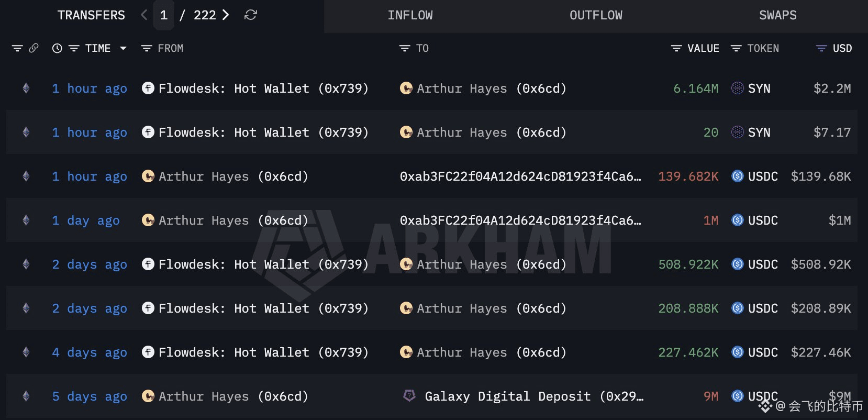This screenshot has width=868, height=420.
Task: Open the USD column filter
Action: click(x=821, y=48)
